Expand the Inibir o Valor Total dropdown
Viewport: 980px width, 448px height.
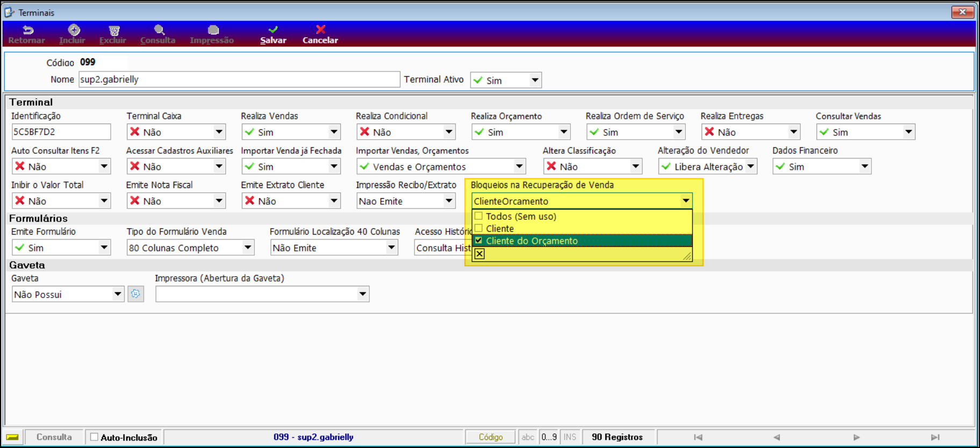[104, 200]
